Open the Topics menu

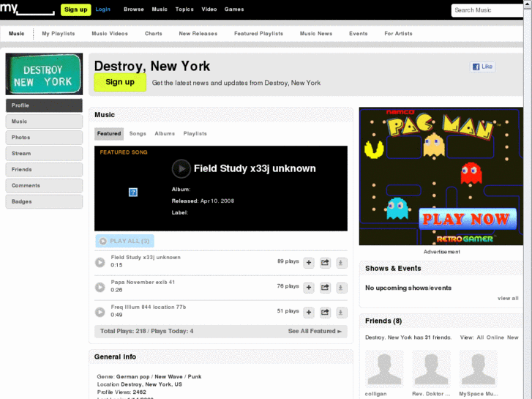(x=184, y=10)
